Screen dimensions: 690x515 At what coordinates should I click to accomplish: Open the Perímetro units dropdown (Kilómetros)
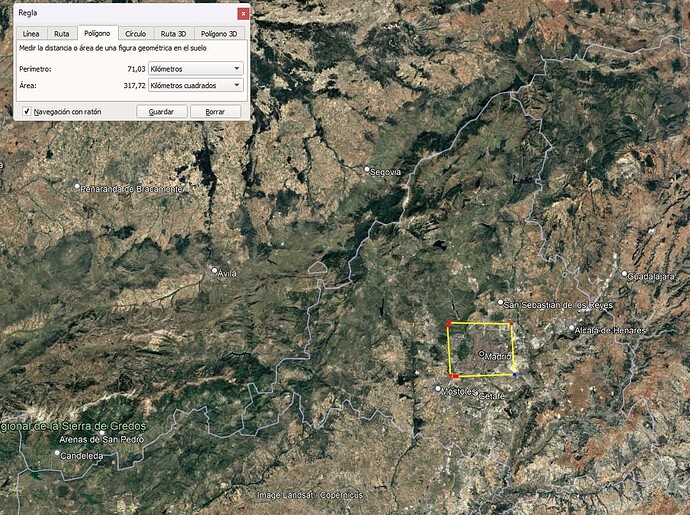[195, 68]
